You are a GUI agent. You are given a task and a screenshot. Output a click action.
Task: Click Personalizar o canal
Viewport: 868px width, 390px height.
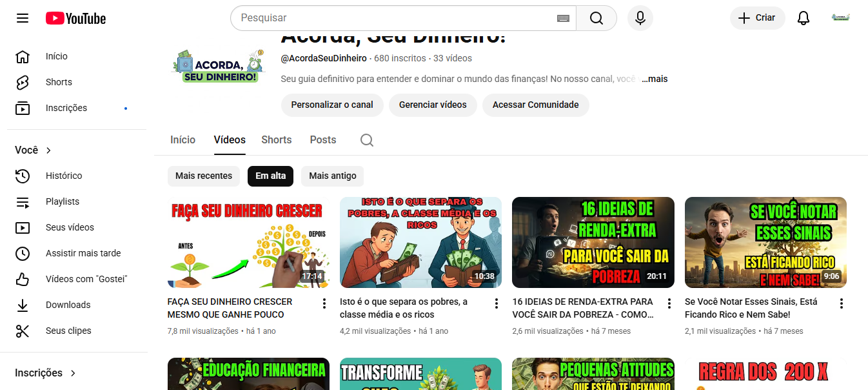coord(332,105)
